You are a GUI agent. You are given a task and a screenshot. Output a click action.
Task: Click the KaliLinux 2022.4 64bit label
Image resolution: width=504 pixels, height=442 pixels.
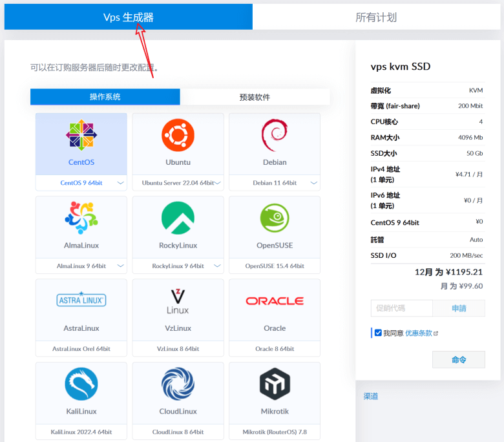coord(81,432)
